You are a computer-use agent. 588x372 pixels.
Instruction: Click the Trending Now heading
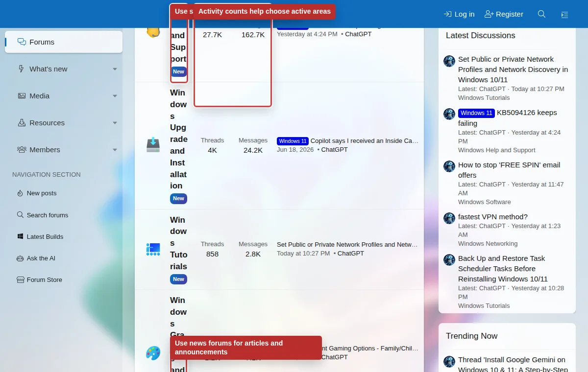pyautogui.click(x=472, y=336)
